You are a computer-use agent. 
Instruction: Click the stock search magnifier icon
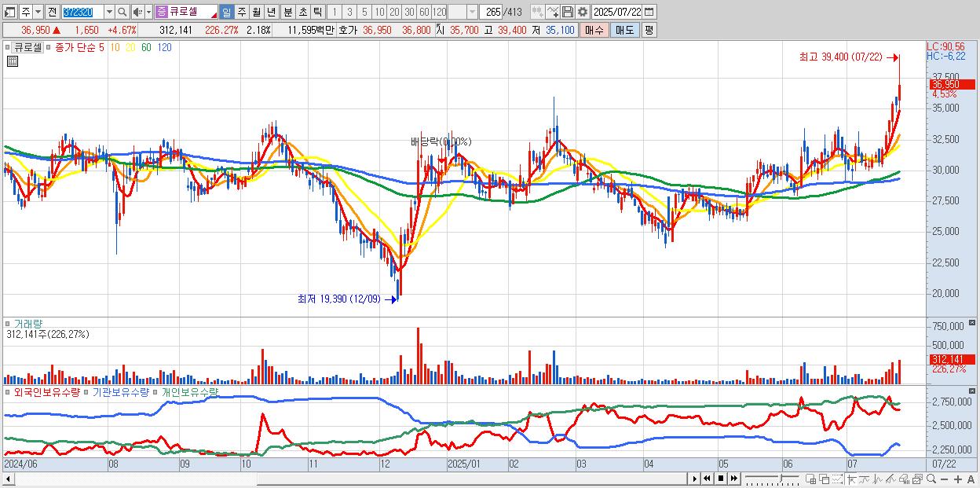[122, 12]
